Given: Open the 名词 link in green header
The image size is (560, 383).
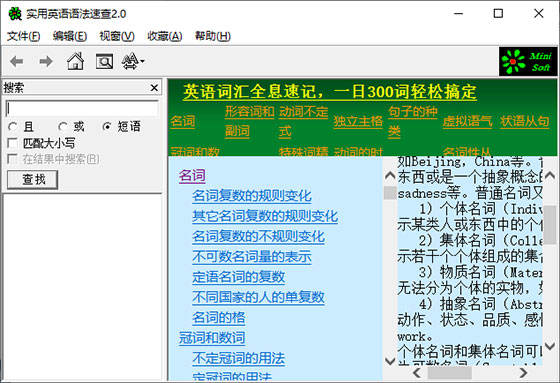Looking at the screenshot, I should point(182,121).
